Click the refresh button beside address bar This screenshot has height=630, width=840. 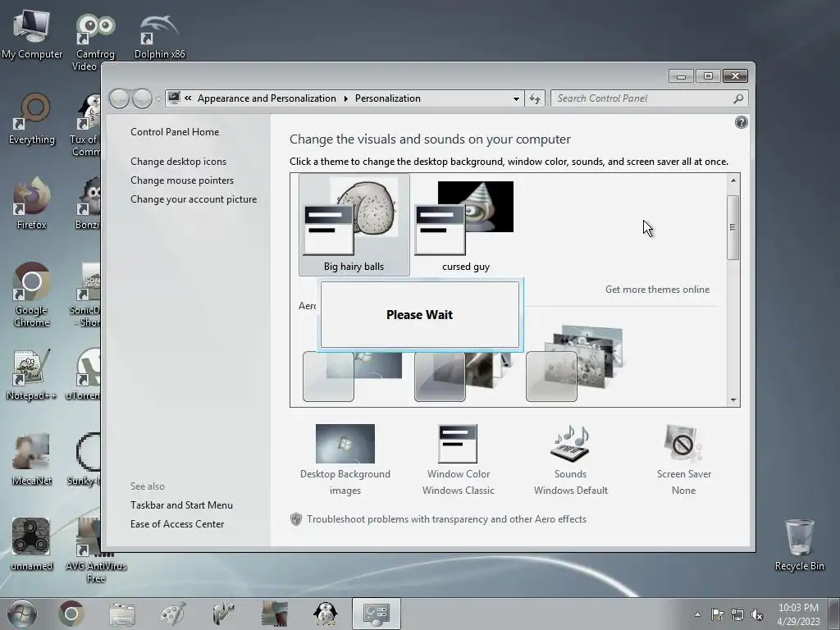pyautogui.click(x=535, y=98)
